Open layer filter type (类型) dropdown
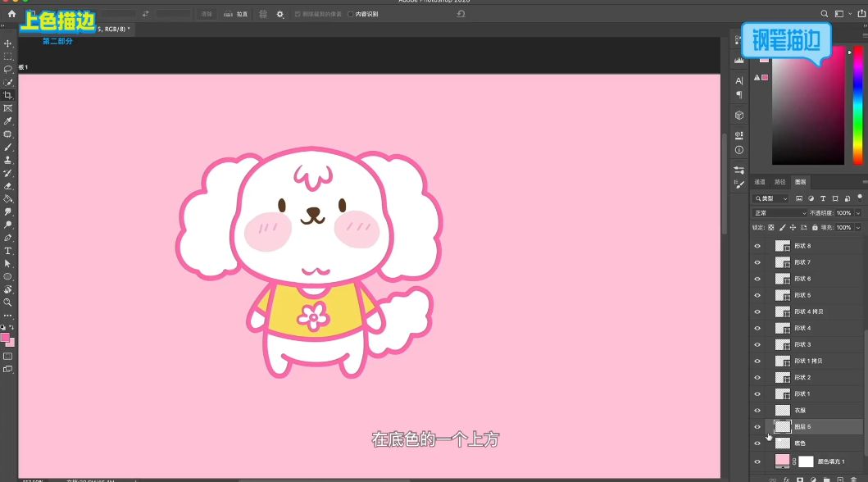This screenshot has height=482, width=868. point(771,198)
